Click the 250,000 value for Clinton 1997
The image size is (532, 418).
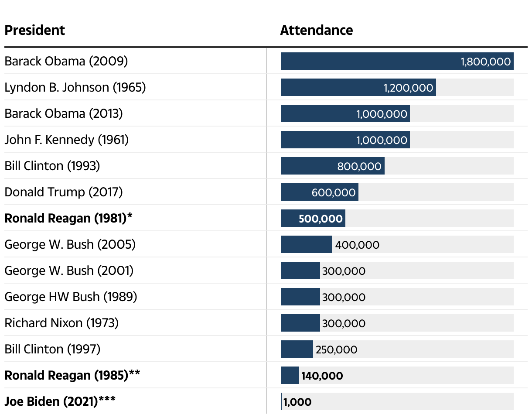336,349
